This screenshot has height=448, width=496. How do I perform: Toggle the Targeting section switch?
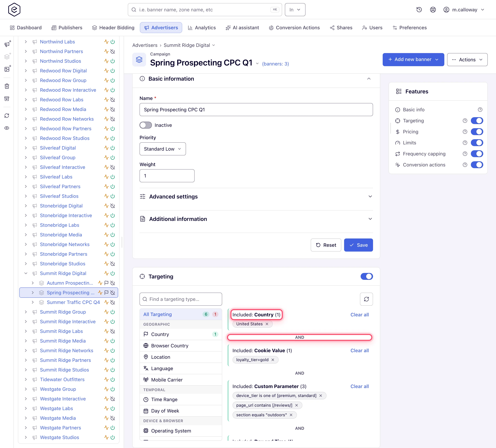[367, 276]
